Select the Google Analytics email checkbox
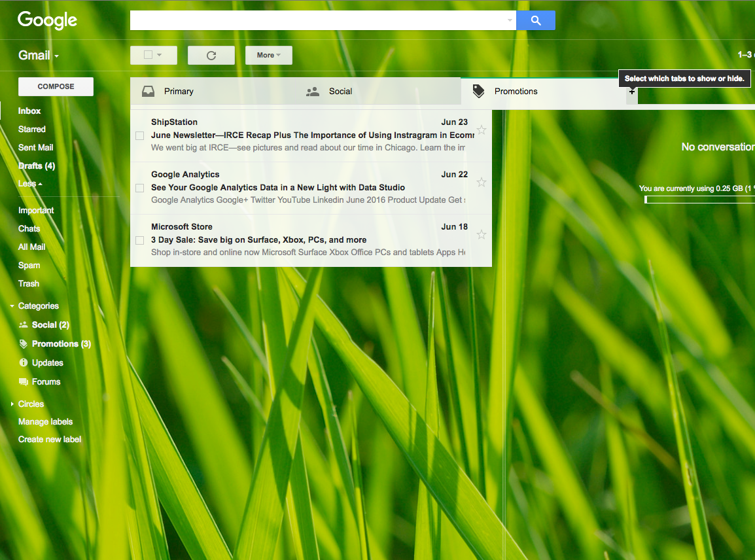The height and width of the screenshot is (560, 755). [x=139, y=188]
